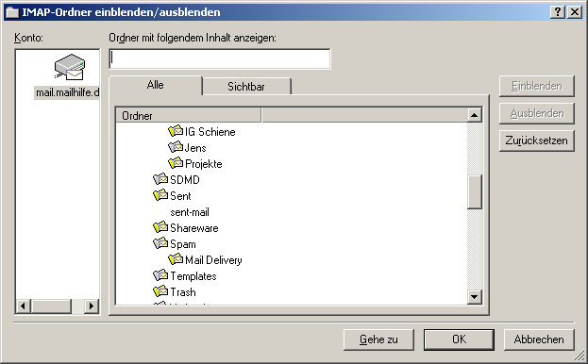Viewport: 588px width, 364px height.
Task: Select the mail.mailhilfe.d account label
Action: [x=67, y=92]
